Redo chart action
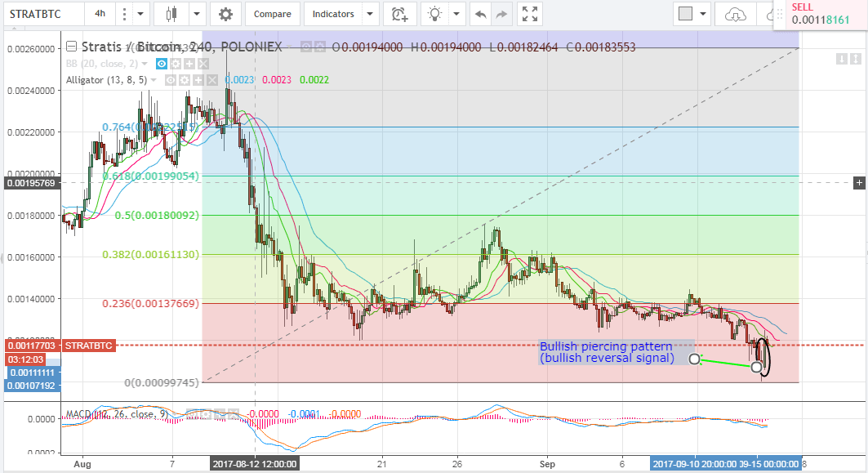This screenshot has width=868, height=473. [501, 15]
